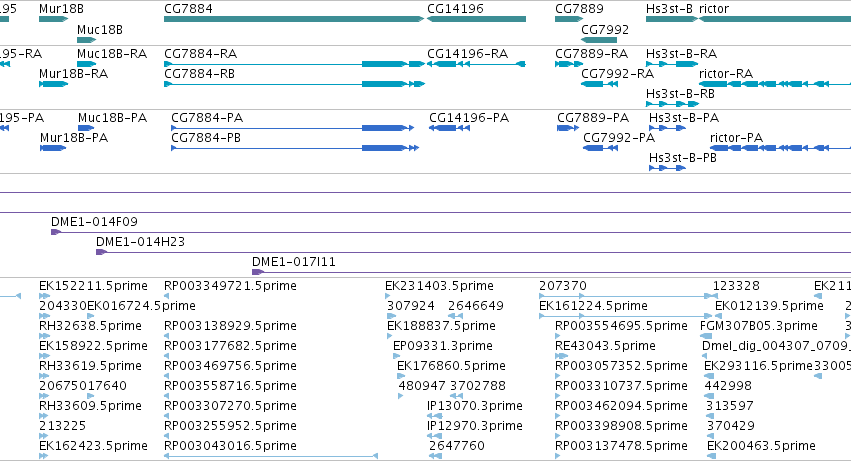
Task: Select transcript CG7992-RA label
Action: 618,74
